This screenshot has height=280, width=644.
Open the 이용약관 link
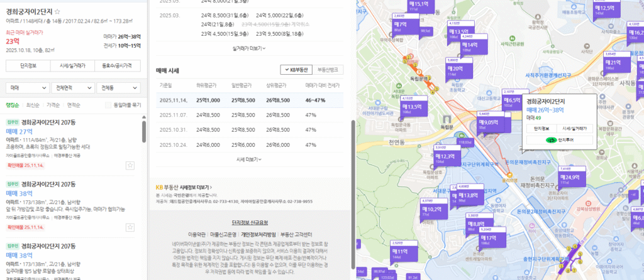pos(197,235)
